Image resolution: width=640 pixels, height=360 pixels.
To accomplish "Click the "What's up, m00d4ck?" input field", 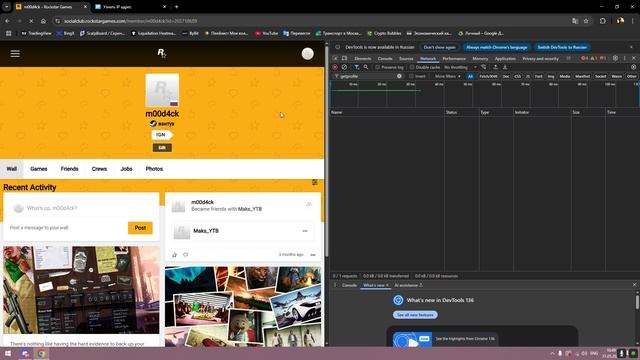I will point(82,208).
